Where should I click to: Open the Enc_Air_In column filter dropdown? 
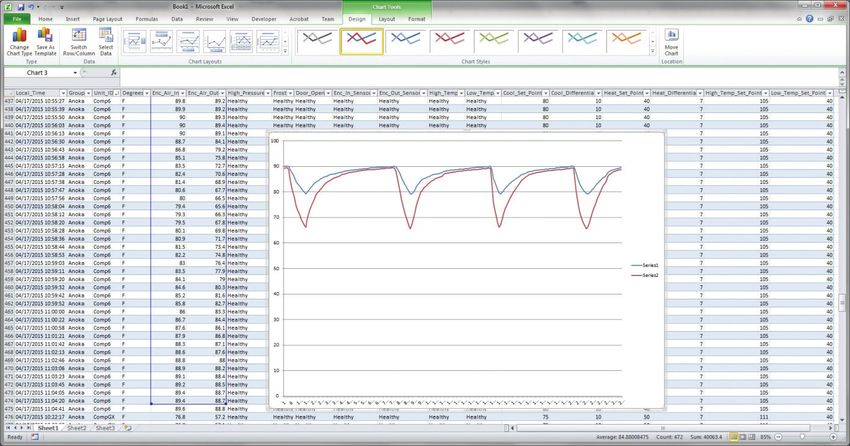(x=182, y=93)
